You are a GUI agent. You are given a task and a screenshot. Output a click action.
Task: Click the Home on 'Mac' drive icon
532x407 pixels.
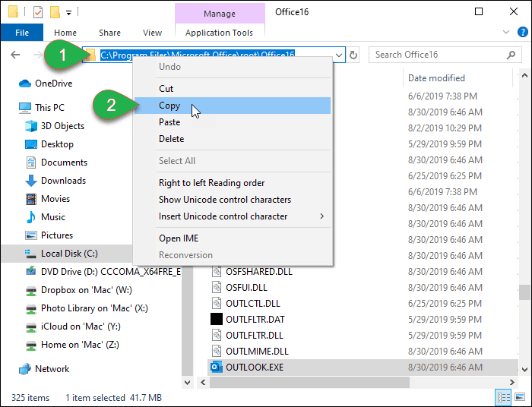[x=31, y=345]
